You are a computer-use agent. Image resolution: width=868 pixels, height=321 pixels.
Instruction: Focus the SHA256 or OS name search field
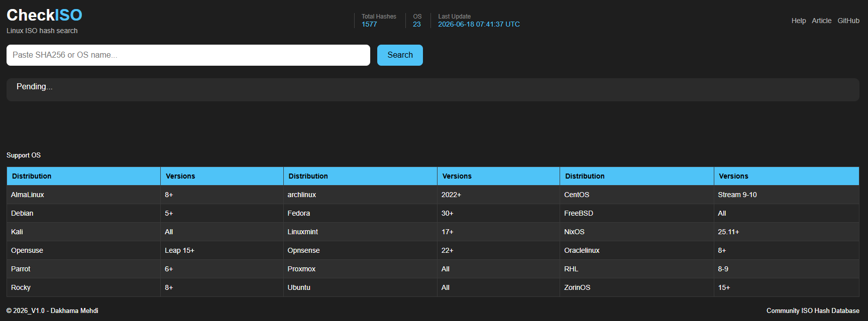coord(188,55)
